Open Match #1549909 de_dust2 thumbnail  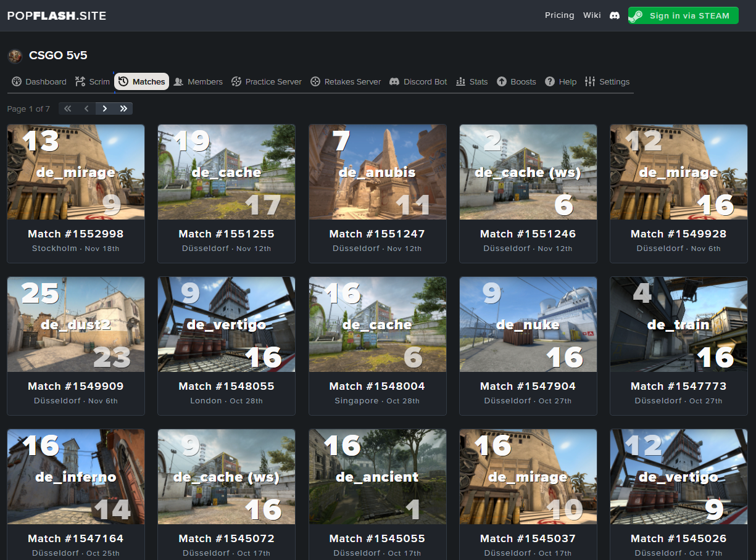click(76, 324)
